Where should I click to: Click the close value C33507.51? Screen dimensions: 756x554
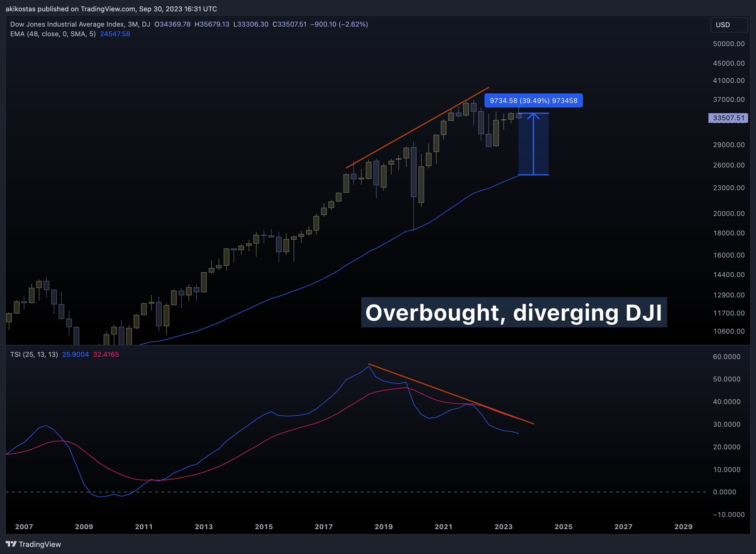(x=290, y=24)
